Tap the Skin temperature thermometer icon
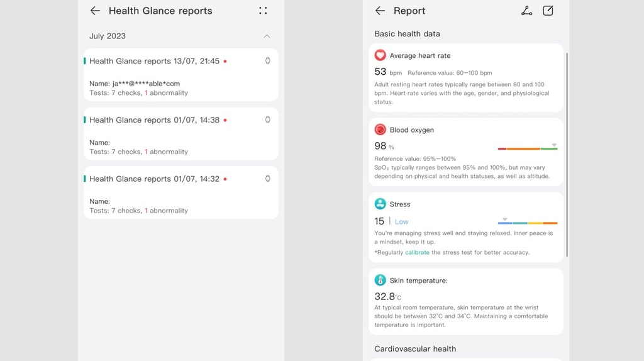The height and width of the screenshot is (361, 644). click(x=380, y=280)
